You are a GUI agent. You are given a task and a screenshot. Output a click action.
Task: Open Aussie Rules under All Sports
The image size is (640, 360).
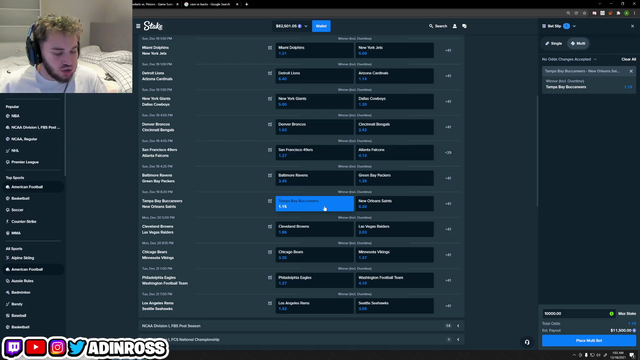[22, 281]
